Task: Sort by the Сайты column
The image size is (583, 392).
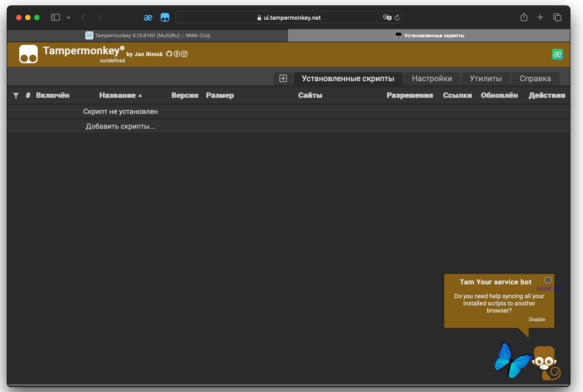Action: click(x=310, y=95)
